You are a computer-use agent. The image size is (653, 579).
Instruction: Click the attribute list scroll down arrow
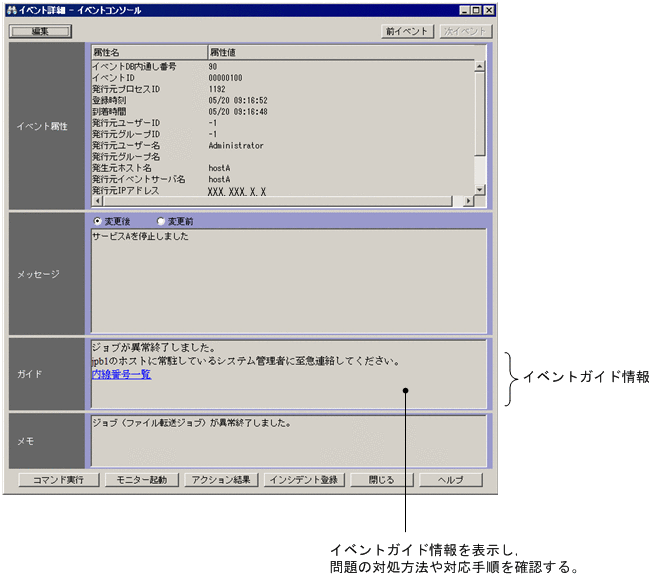(x=480, y=190)
